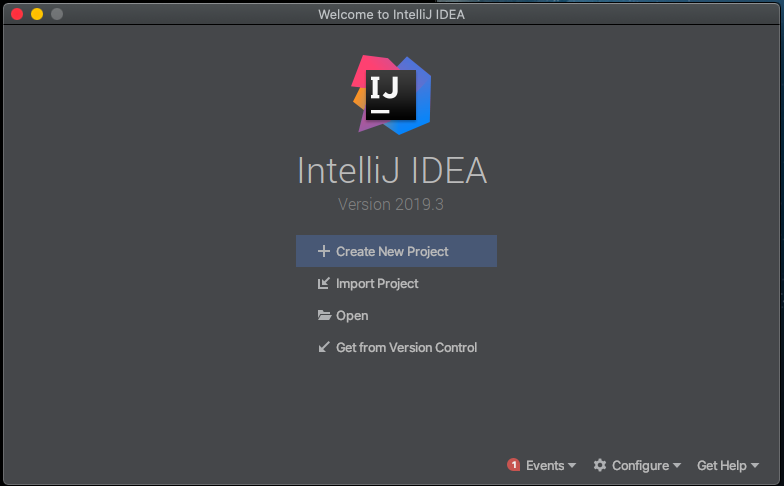
Task: Click the gear icon beside Configure
Action: tap(600, 466)
